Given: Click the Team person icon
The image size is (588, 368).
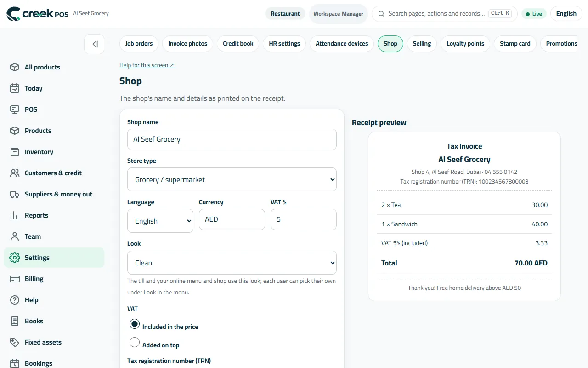Looking at the screenshot, I should pyautogui.click(x=15, y=236).
